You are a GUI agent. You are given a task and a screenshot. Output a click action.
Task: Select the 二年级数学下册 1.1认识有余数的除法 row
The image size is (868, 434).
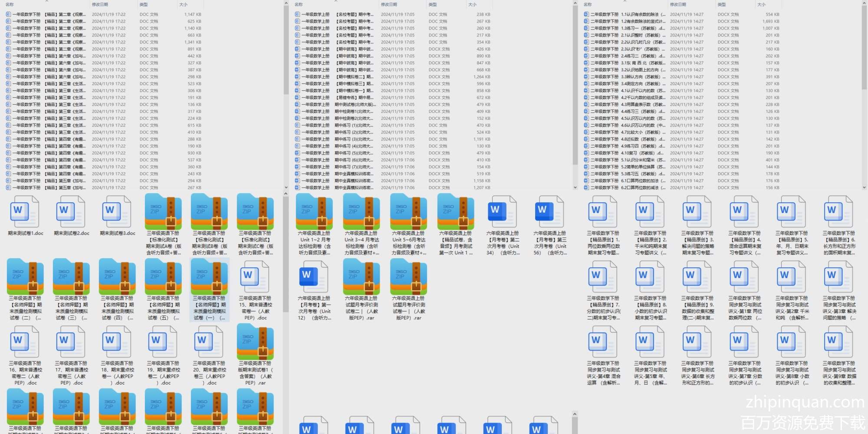point(625,14)
